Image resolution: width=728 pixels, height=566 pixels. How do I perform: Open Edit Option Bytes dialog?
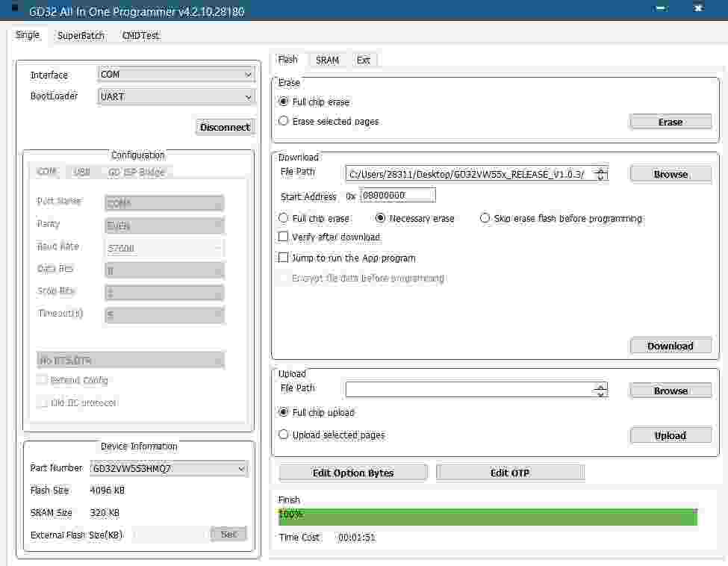[353, 473]
